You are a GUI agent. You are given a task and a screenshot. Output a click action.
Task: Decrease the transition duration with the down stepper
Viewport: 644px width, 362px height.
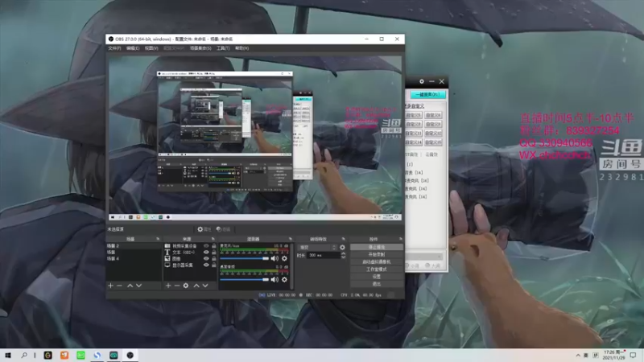click(x=344, y=257)
